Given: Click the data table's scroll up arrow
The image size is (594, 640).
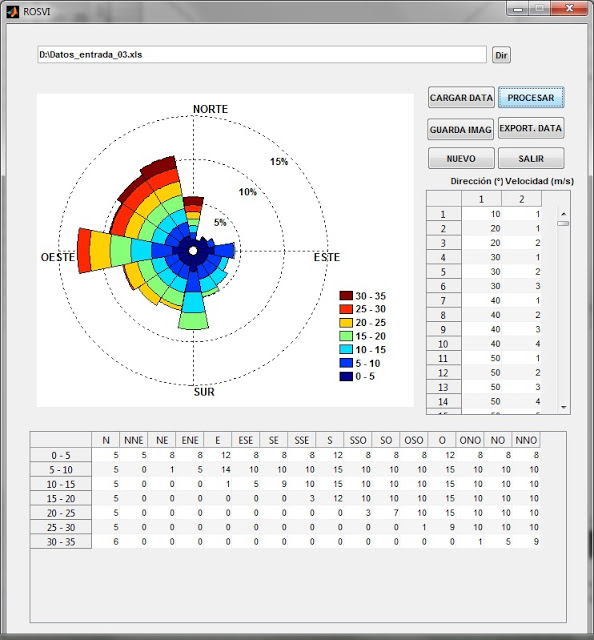Looking at the screenshot, I should tap(563, 214).
